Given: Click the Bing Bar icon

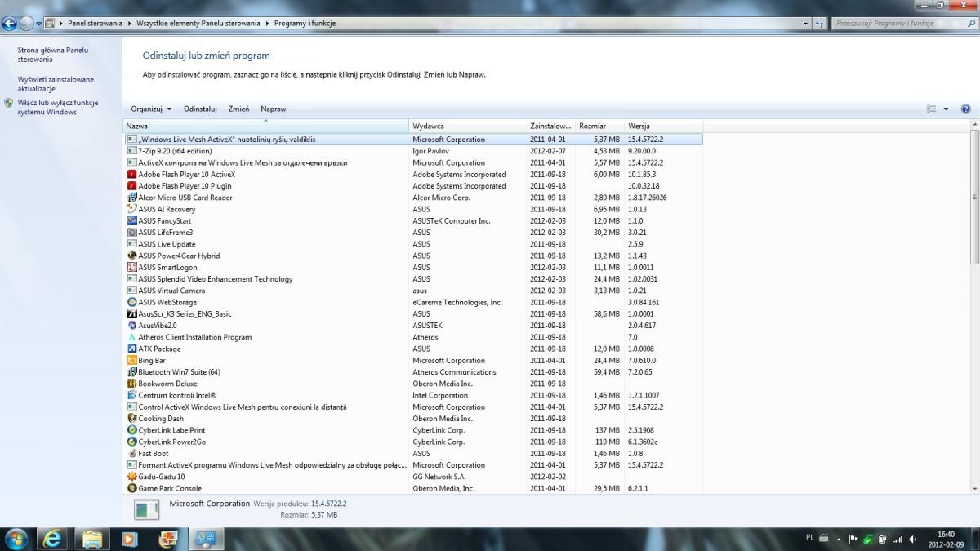Looking at the screenshot, I should pyautogui.click(x=131, y=360).
